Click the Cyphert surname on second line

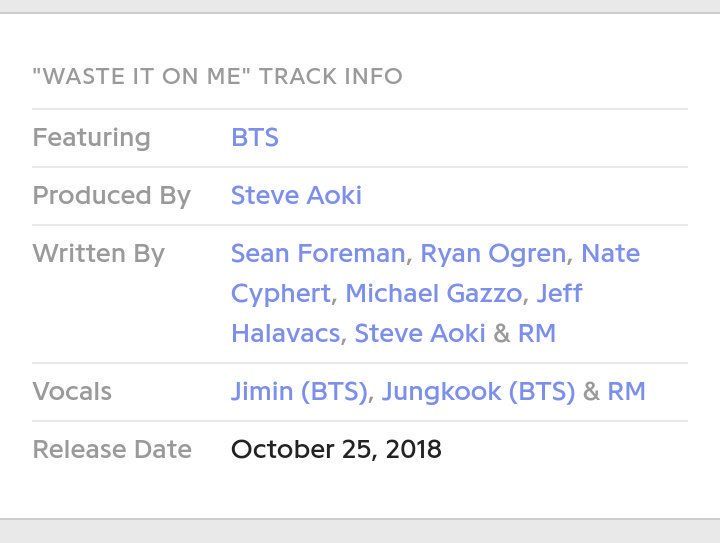281,293
